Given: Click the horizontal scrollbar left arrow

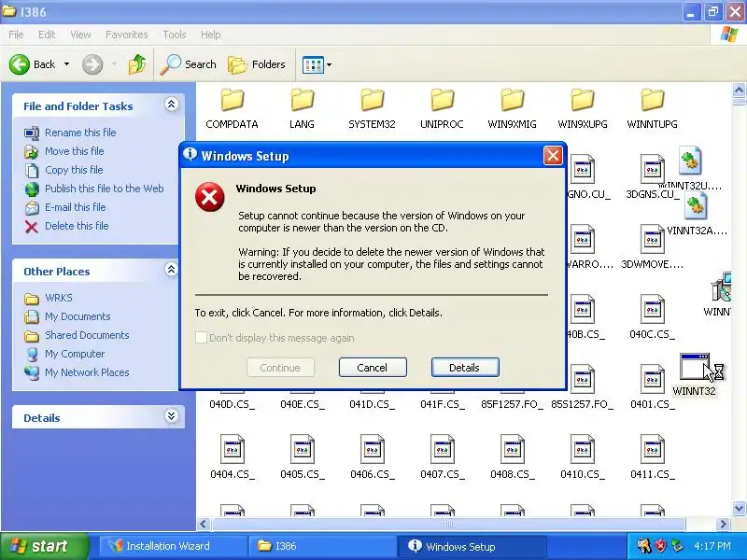Looking at the screenshot, I should [x=204, y=525].
